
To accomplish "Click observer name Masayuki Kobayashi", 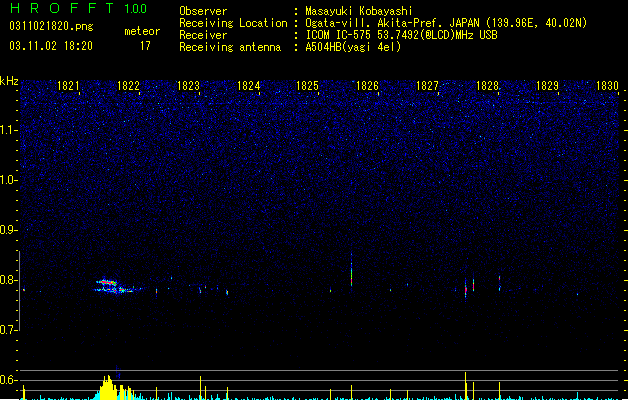I will click(358, 11).
